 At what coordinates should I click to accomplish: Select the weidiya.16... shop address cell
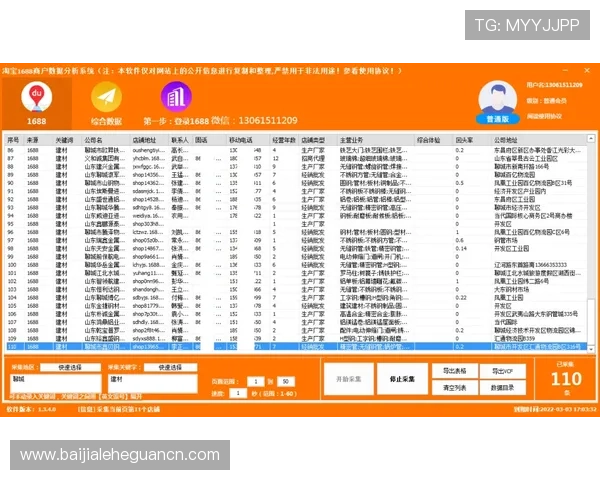point(148,216)
